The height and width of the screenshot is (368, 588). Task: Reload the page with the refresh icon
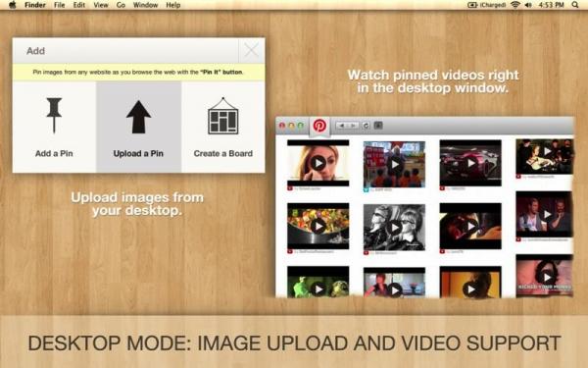click(x=367, y=126)
